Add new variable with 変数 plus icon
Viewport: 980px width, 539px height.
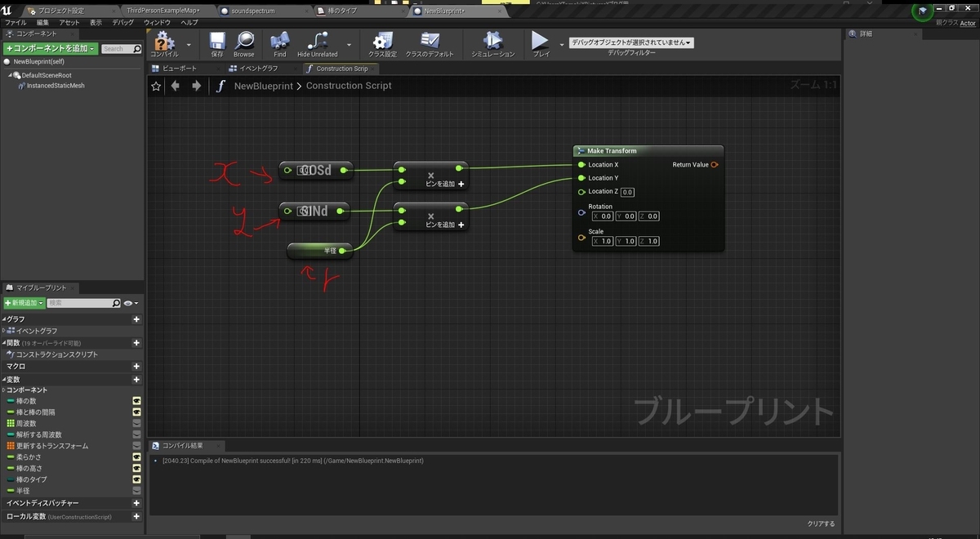[136, 379]
